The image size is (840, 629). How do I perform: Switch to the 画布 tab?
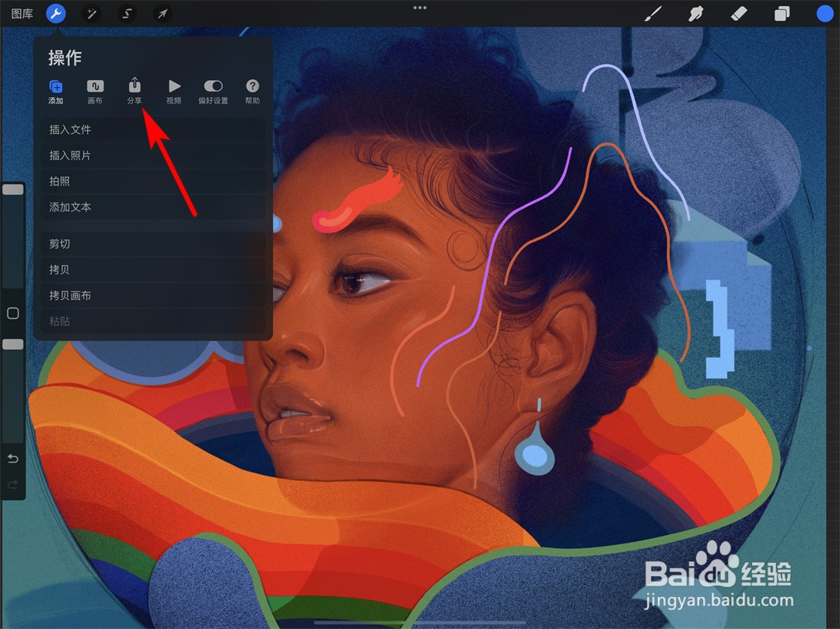[x=95, y=92]
